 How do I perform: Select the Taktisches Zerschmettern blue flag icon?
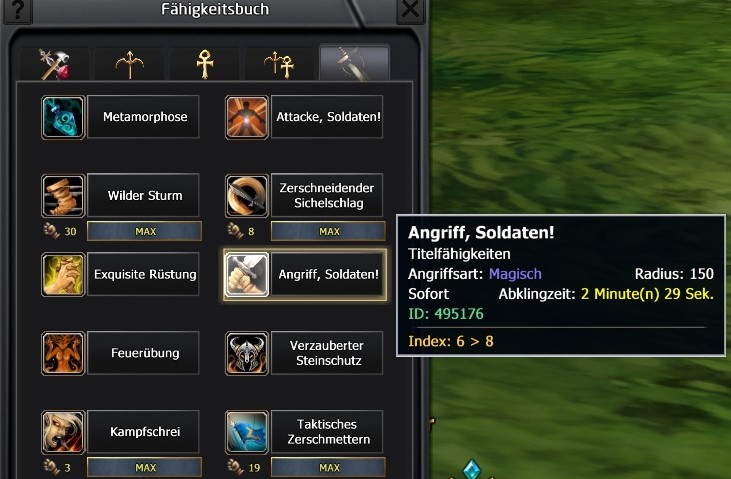[247, 432]
